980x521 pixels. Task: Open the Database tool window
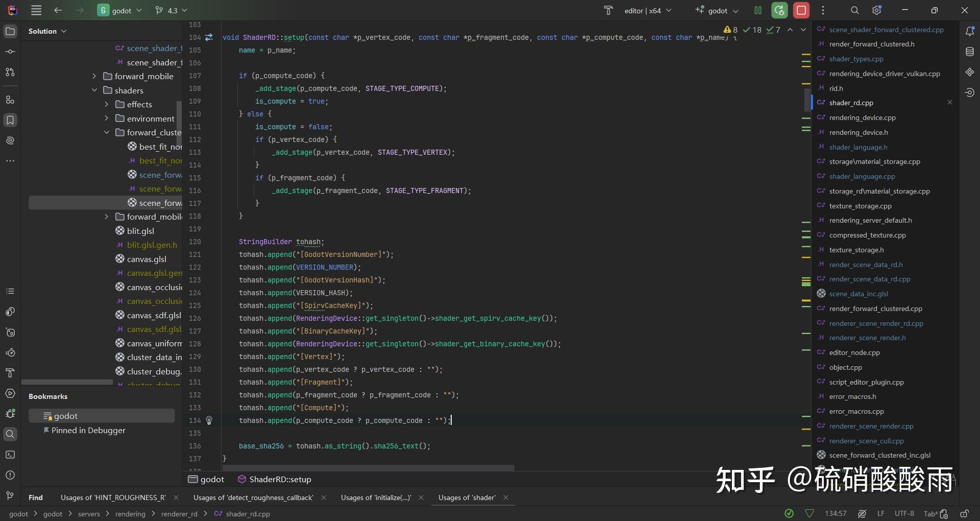(x=970, y=51)
